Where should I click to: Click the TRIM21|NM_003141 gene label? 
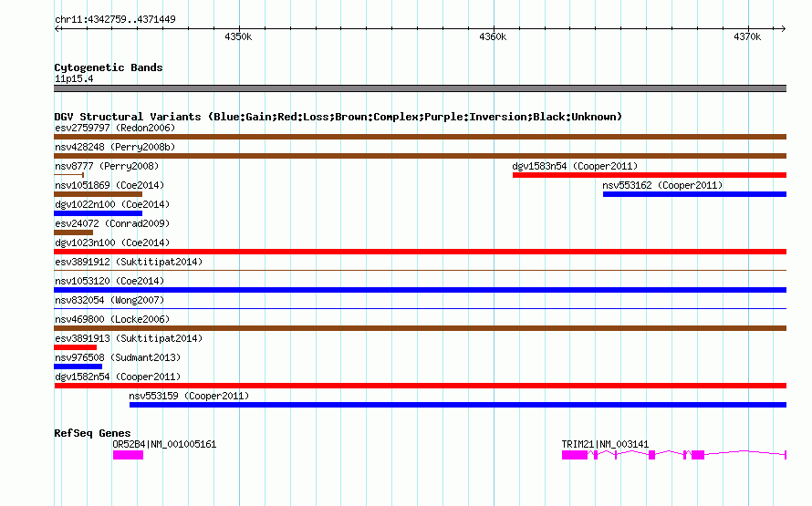click(605, 444)
